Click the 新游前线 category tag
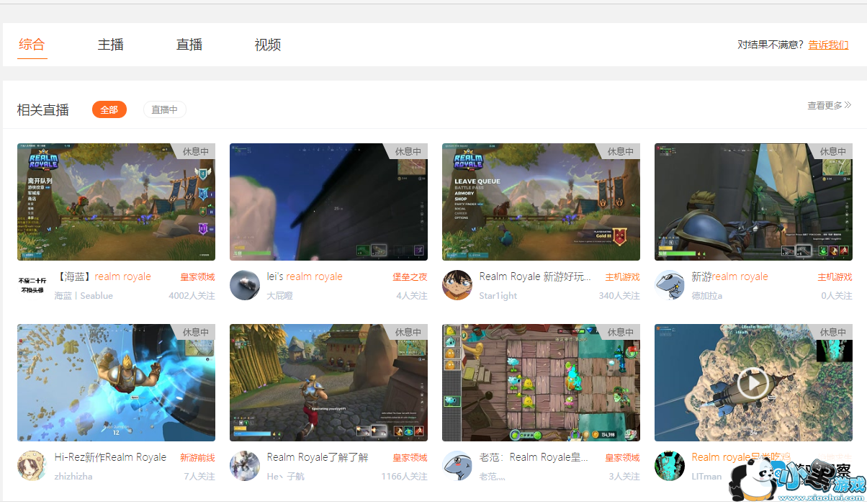Image resolution: width=867 pixels, height=504 pixels. point(197,458)
